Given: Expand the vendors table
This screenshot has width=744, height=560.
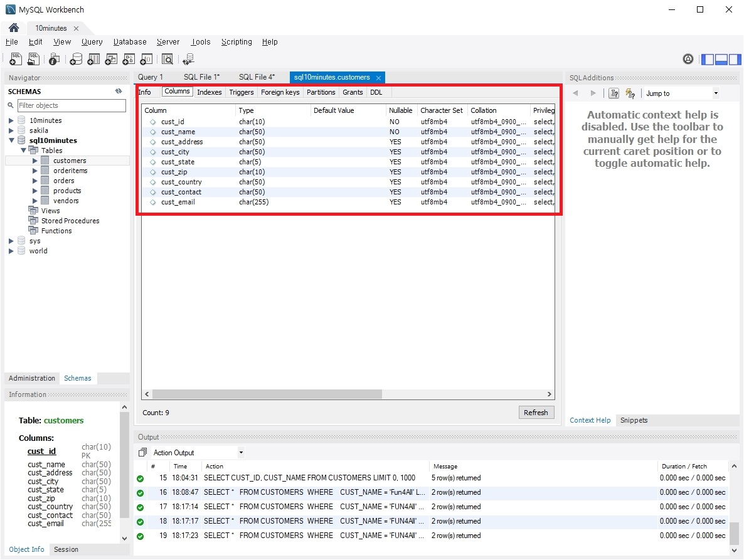Looking at the screenshot, I should pos(35,201).
